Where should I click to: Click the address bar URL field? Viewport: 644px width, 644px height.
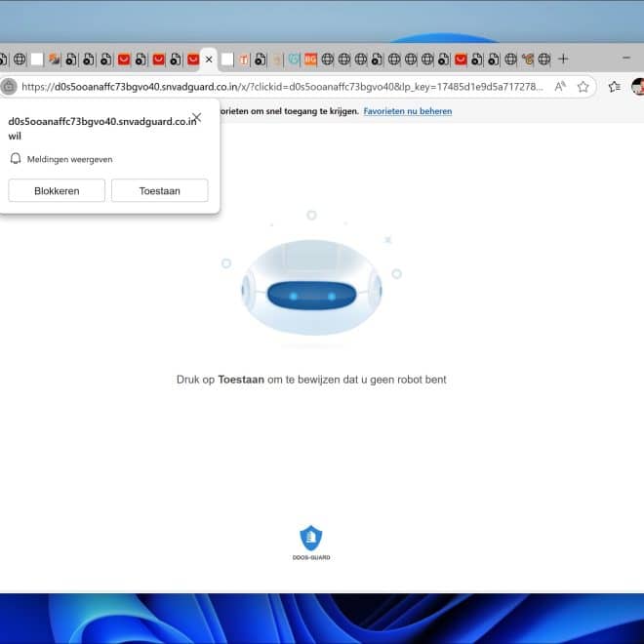pyautogui.click(x=293, y=87)
